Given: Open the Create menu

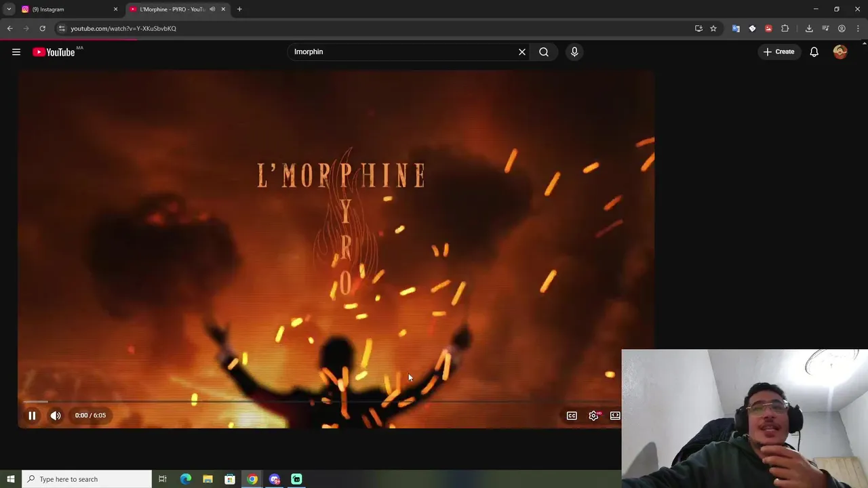Looking at the screenshot, I should click(x=778, y=52).
